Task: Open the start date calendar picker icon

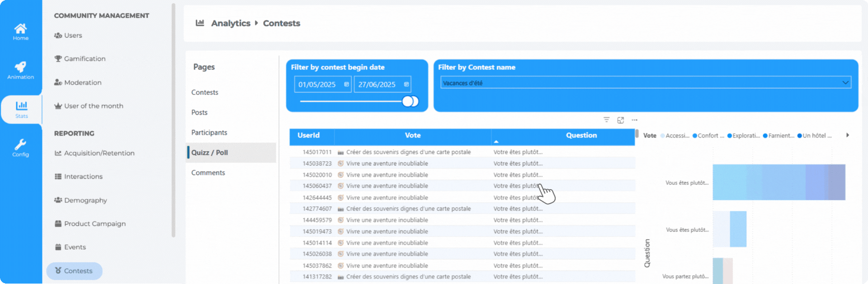Action: tap(346, 84)
